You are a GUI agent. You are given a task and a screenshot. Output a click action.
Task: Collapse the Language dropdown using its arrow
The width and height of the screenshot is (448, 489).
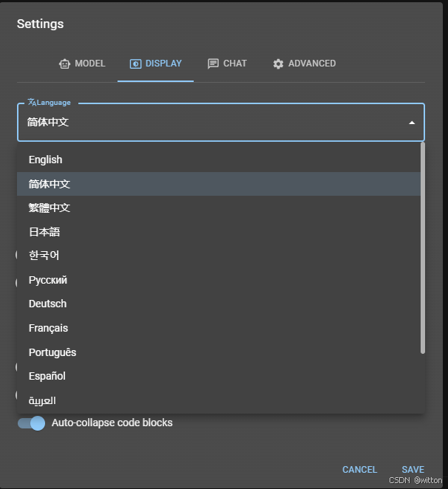412,123
